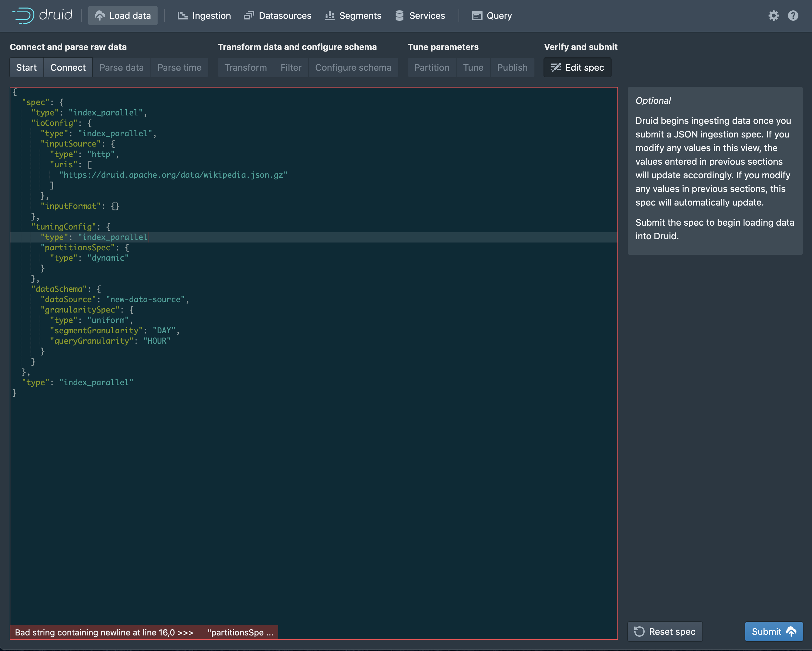Select the Parse data step
812x651 pixels.
[x=122, y=67]
